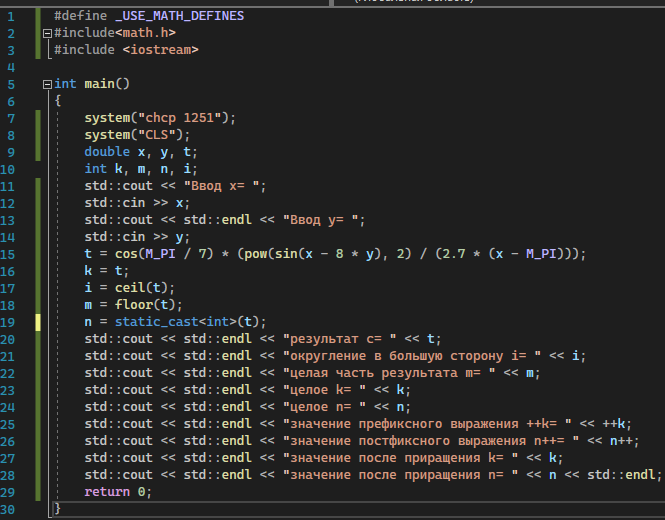Click the "значение после приращения k= " string

tap(401, 458)
